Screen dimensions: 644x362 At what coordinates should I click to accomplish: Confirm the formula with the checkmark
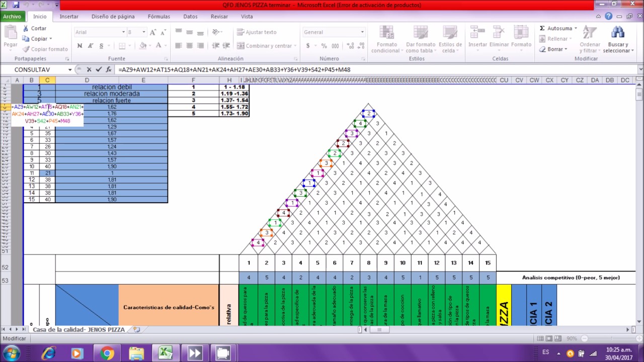(99, 69)
